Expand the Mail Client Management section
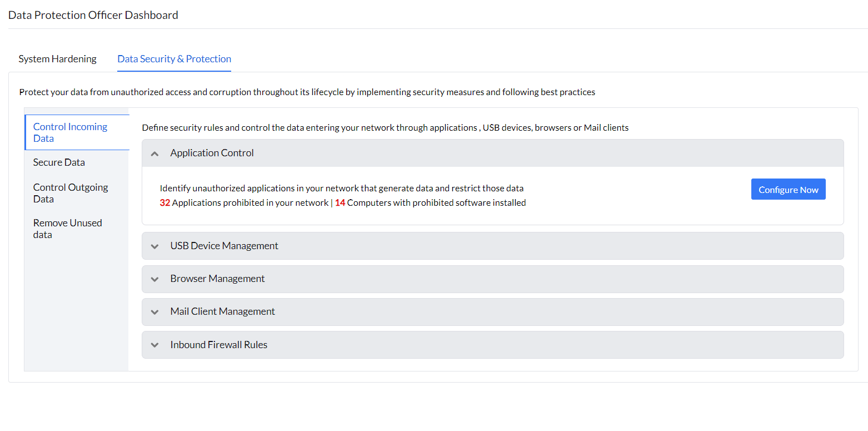 click(x=222, y=311)
